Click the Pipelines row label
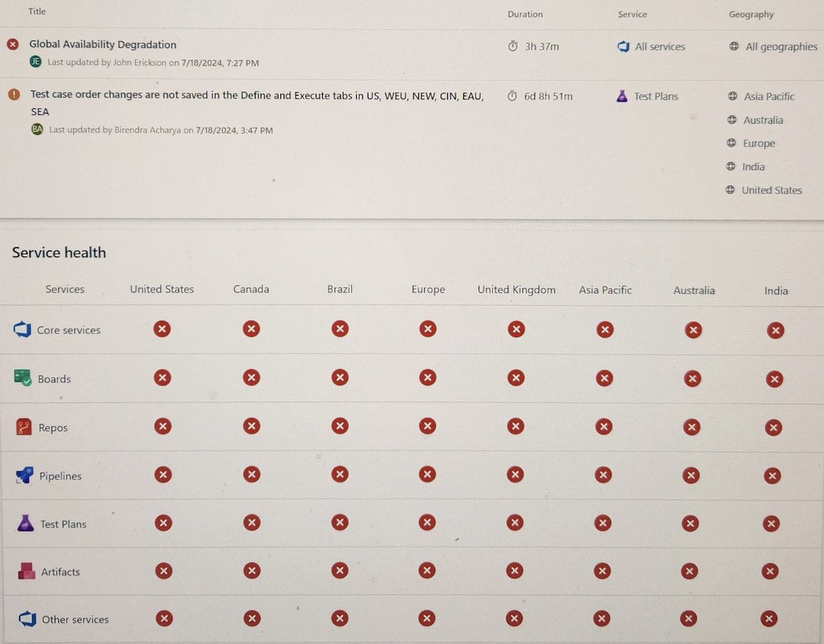The width and height of the screenshot is (824, 644). point(60,476)
